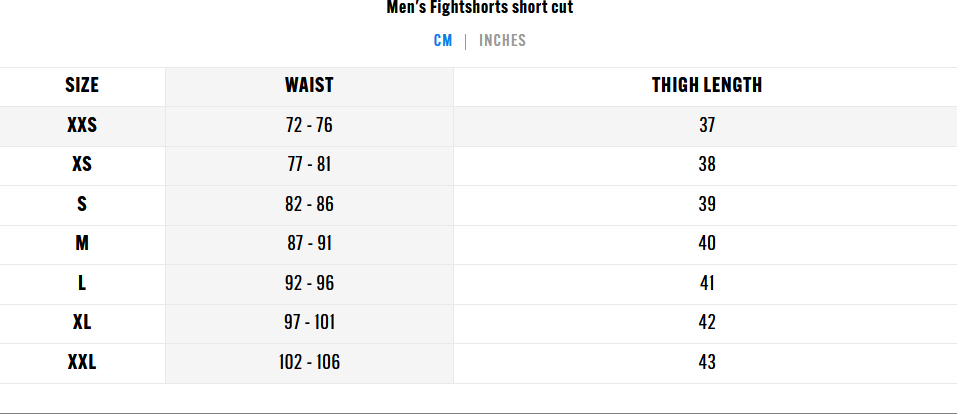Image resolution: width=957 pixels, height=417 pixels.
Task: Click the 87 - 91 waist cell
Action: click(x=309, y=244)
